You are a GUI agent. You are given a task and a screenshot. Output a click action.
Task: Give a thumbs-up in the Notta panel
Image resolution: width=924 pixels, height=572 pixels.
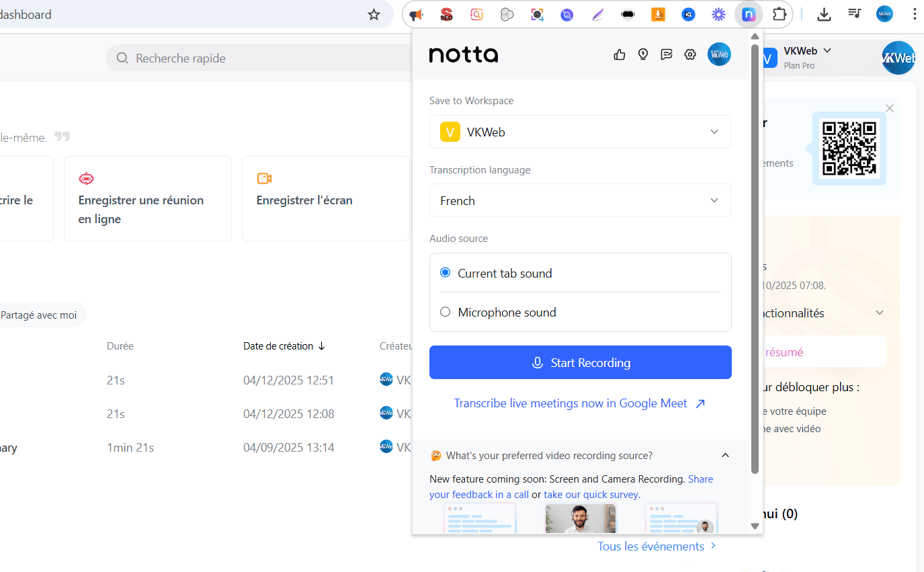(619, 54)
